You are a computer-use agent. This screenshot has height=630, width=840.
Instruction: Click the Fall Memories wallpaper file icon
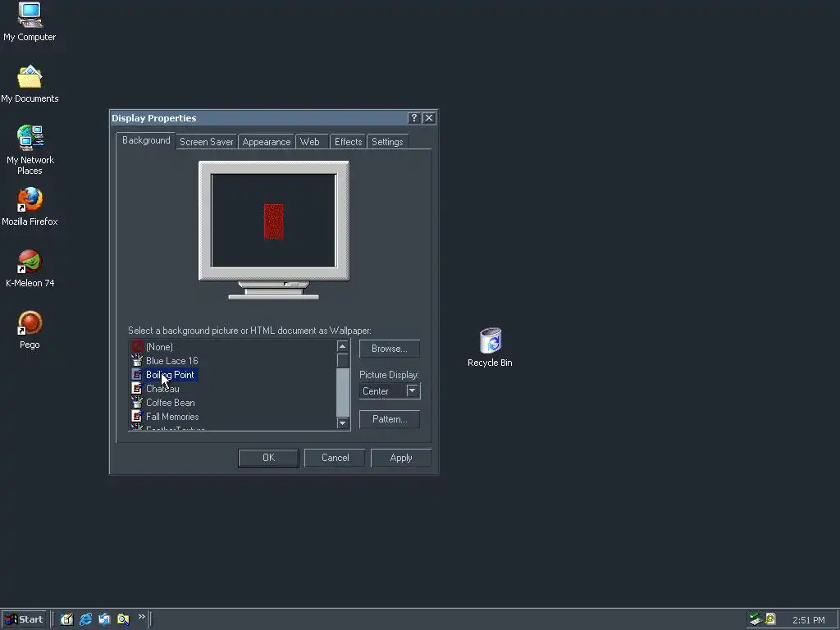137,416
